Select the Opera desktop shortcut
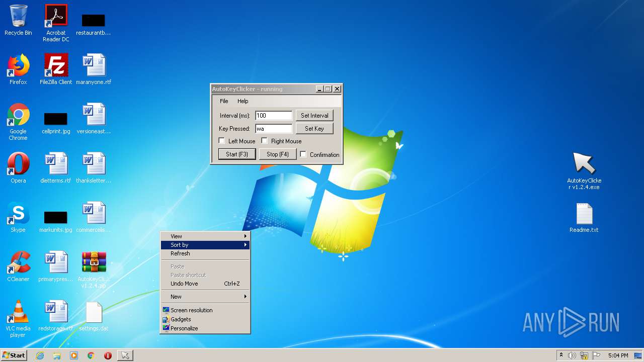The height and width of the screenshot is (362, 644). [x=18, y=168]
